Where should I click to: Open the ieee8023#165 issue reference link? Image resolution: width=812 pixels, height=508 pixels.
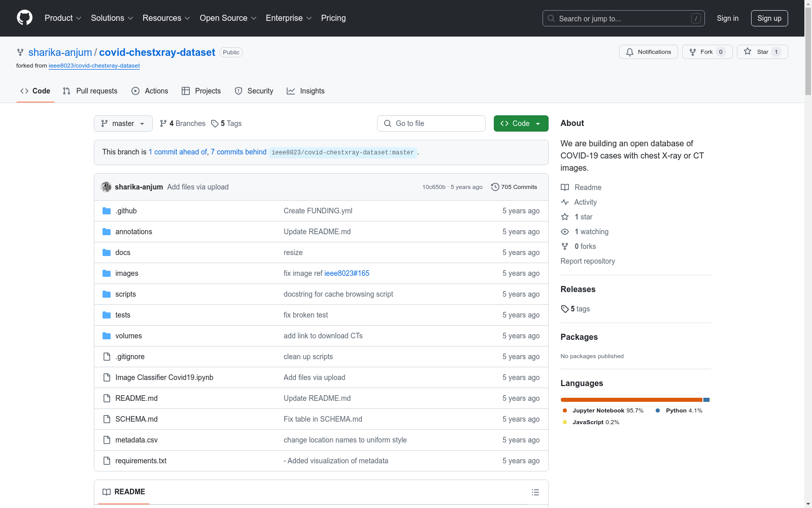[347, 273]
